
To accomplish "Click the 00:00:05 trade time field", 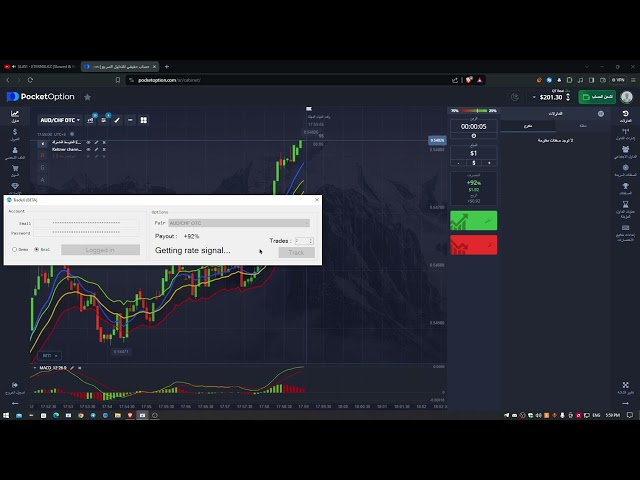I will click(x=473, y=127).
